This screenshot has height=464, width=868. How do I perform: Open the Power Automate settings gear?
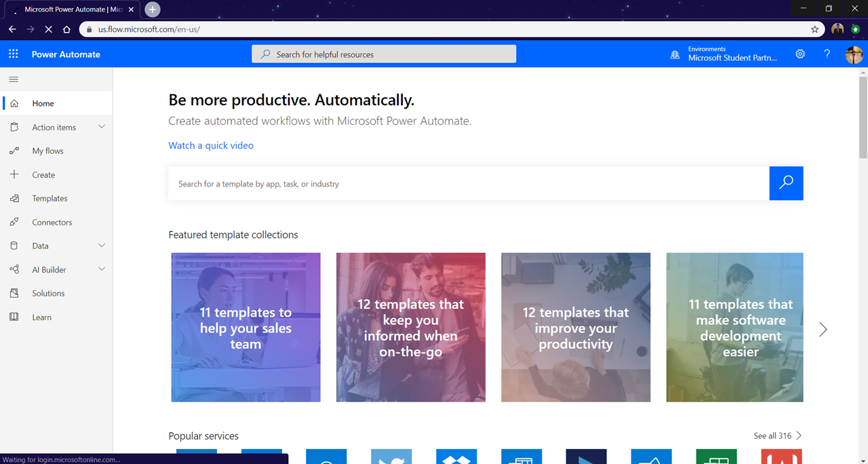tap(800, 54)
